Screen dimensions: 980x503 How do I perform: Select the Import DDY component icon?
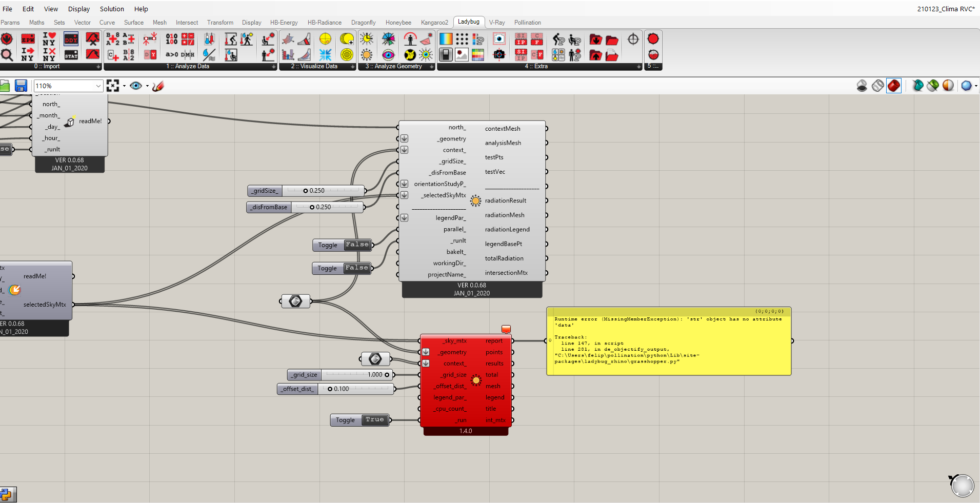[71, 39]
